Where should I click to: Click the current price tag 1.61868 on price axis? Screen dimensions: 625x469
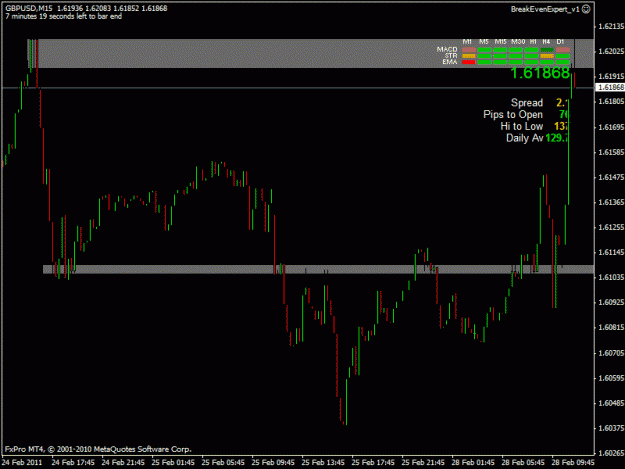coord(610,87)
